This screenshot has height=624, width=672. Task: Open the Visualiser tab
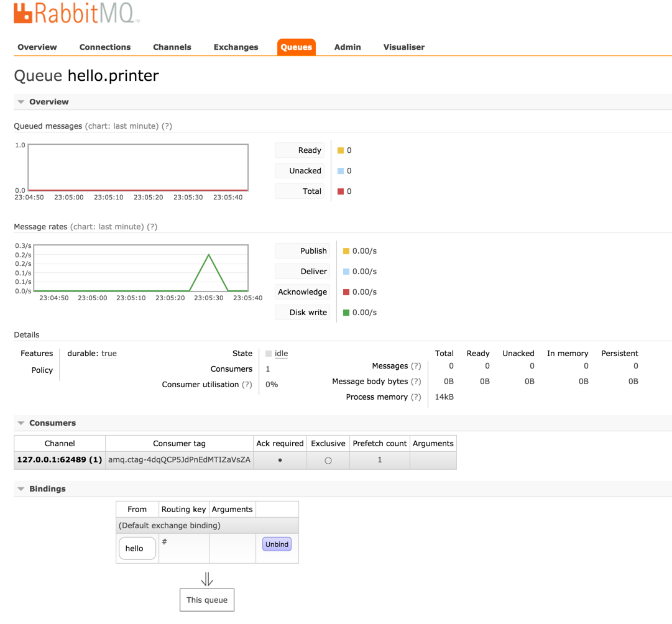pyautogui.click(x=403, y=47)
